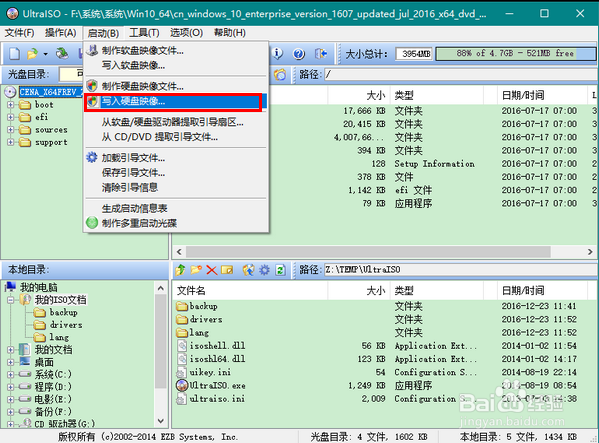Click the Help question mark icon
599x443 pixels.
coord(299,54)
